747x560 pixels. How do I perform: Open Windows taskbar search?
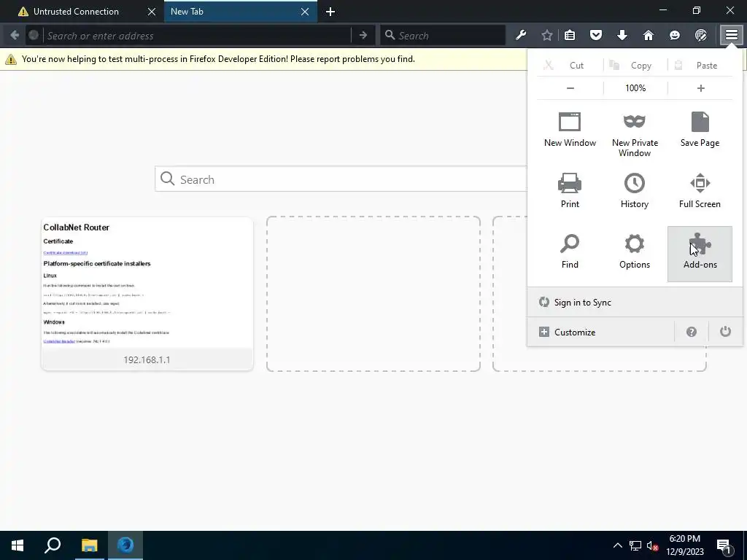(53, 545)
